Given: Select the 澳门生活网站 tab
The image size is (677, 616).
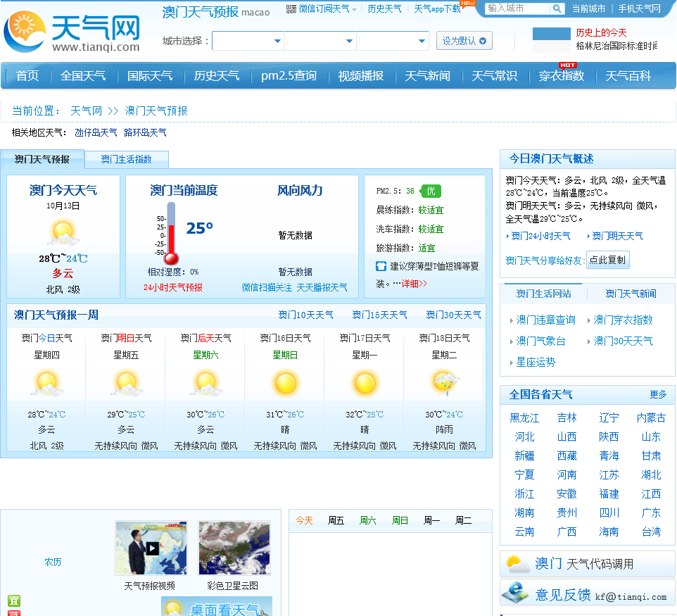Looking at the screenshot, I should [543, 294].
